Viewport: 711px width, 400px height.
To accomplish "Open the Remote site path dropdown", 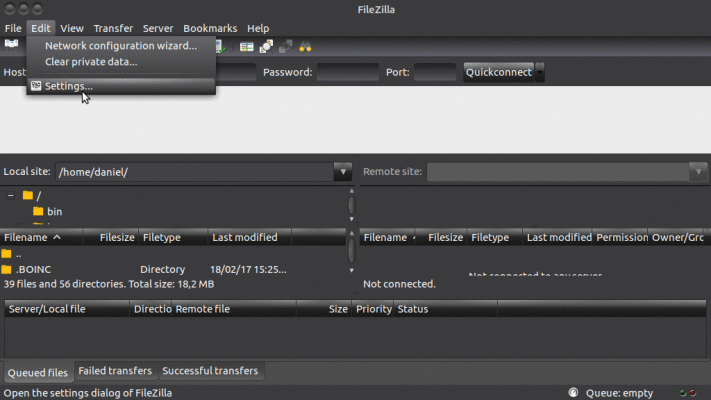I will point(698,172).
